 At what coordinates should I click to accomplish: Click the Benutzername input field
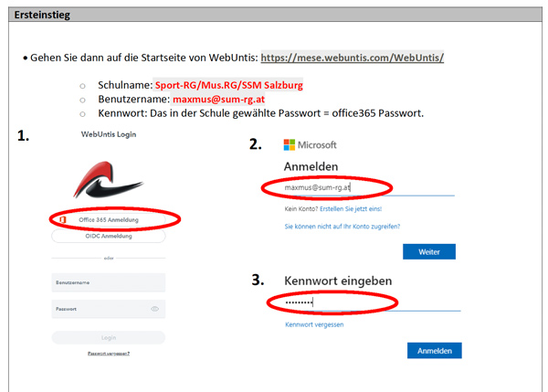109,282
